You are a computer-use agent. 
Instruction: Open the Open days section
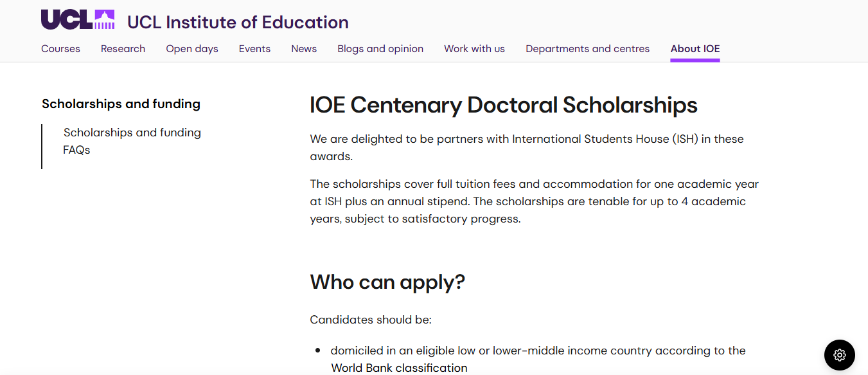click(x=191, y=48)
